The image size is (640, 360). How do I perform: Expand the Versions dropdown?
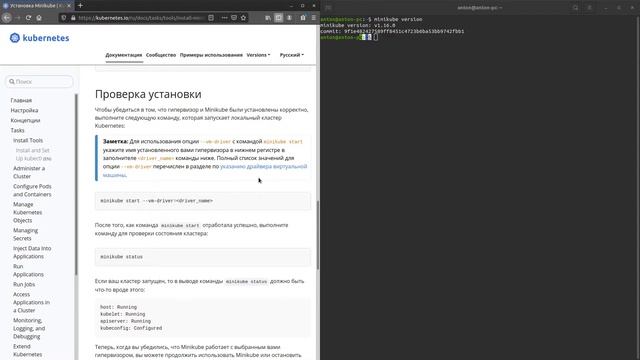258,55
